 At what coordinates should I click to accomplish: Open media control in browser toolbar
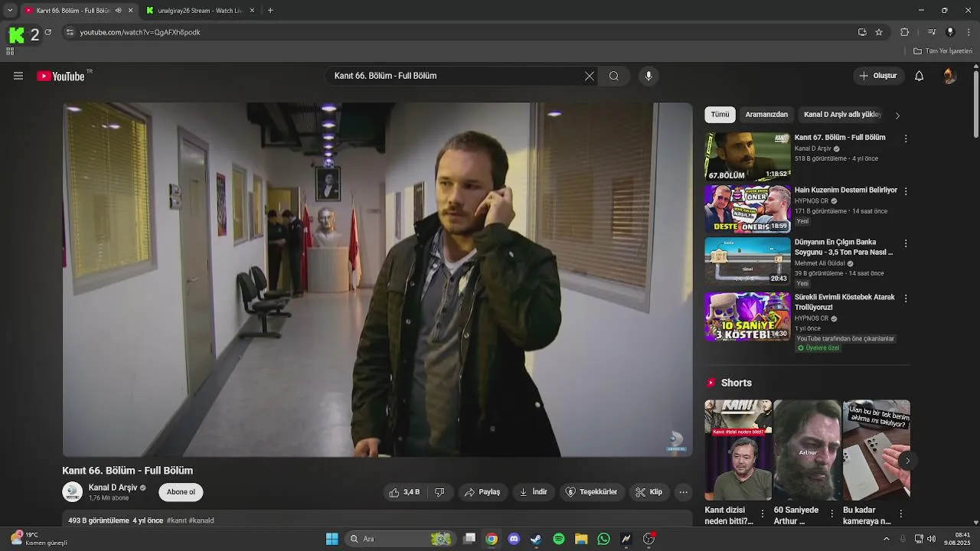tap(932, 32)
